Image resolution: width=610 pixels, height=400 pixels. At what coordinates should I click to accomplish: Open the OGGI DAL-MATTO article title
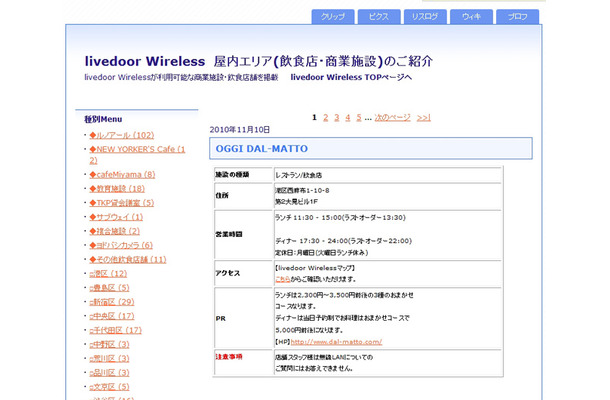262,149
